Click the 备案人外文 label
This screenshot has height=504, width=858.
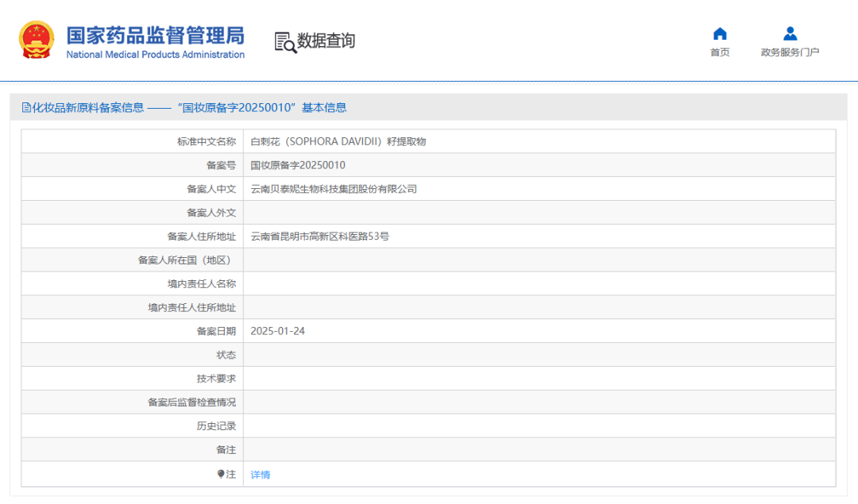pos(211,213)
